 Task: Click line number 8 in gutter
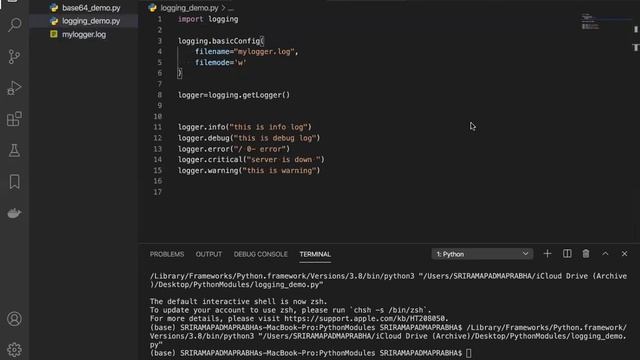[160, 95]
